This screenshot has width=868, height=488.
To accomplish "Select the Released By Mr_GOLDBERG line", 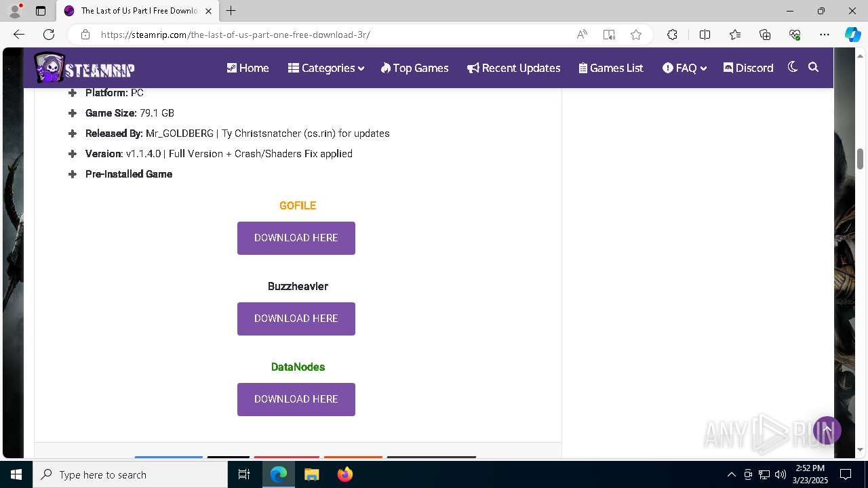I will pyautogui.click(x=237, y=134).
